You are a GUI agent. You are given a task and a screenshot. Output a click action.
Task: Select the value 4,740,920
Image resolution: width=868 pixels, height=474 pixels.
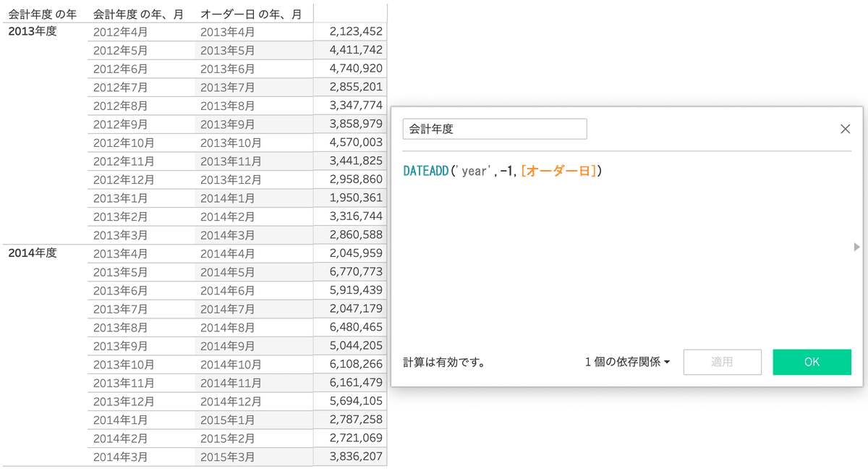pyautogui.click(x=356, y=68)
